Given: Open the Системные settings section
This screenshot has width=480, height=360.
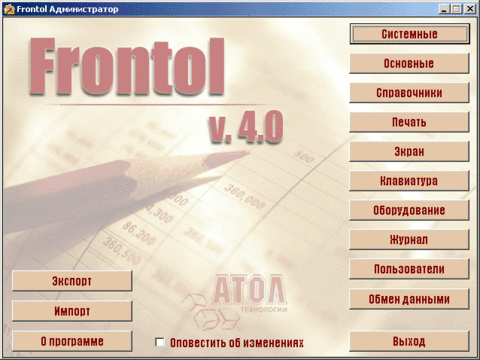Looking at the screenshot, I should click(x=409, y=34).
